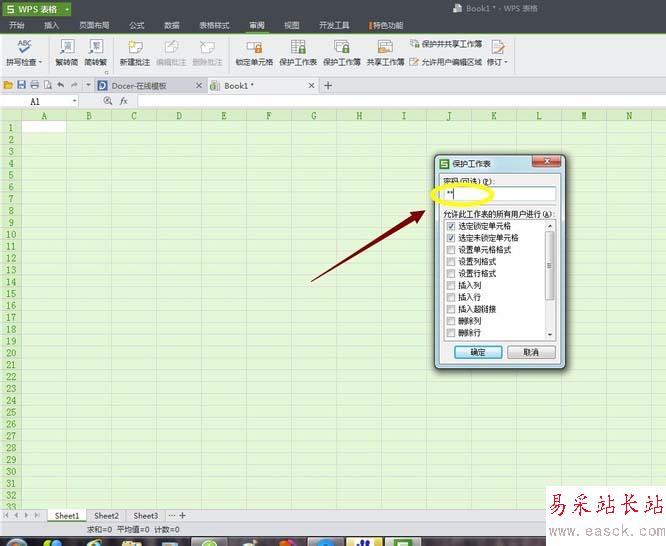This screenshot has height=546, width=666.
Task: Click the Lock cell (锁定单元格) icon
Action: pos(254,47)
